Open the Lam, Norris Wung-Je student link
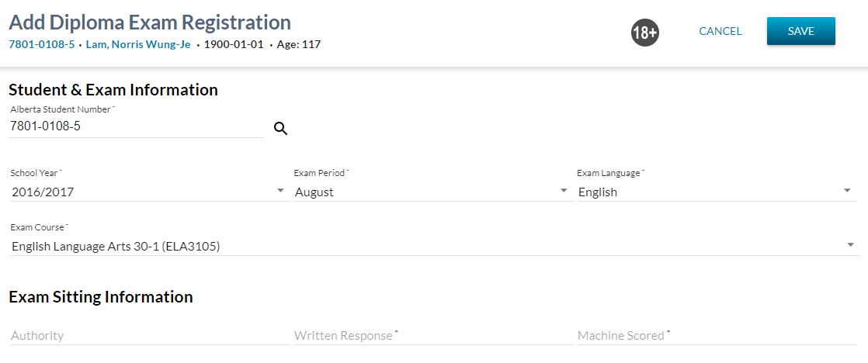The height and width of the screenshot is (363, 868). point(137,45)
